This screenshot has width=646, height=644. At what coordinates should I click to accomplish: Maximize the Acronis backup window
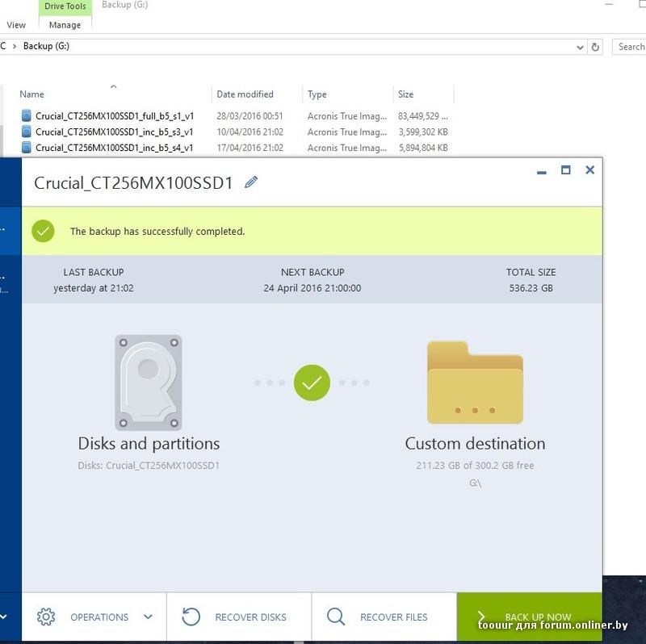pos(566,169)
